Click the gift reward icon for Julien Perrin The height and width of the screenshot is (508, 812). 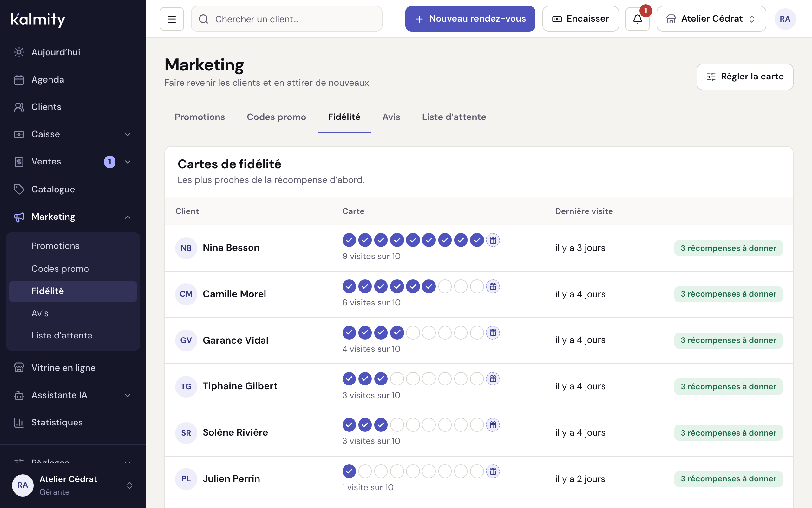click(x=493, y=471)
